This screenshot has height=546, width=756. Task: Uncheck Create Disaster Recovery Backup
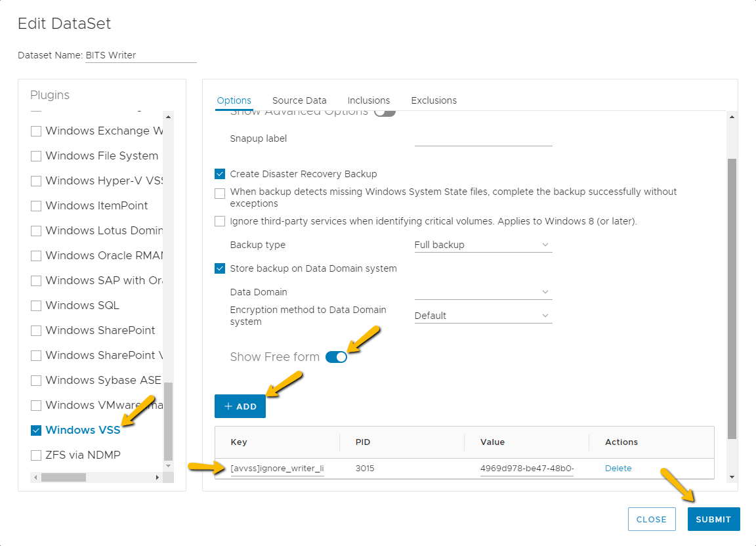click(x=220, y=174)
